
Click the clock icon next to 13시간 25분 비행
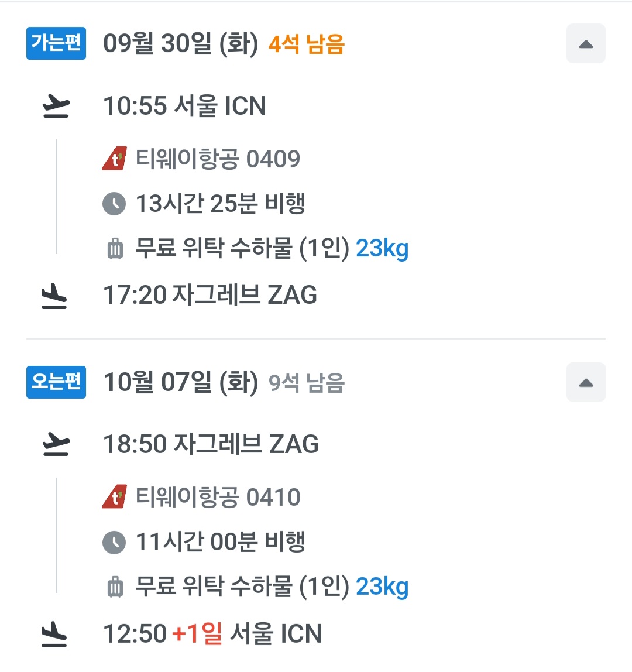(114, 204)
